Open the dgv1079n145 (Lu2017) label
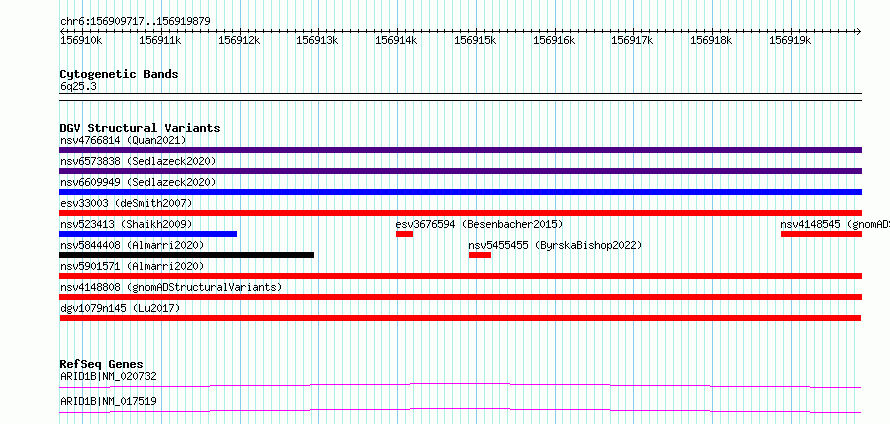This screenshot has height=424, width=890. point(120,308)
